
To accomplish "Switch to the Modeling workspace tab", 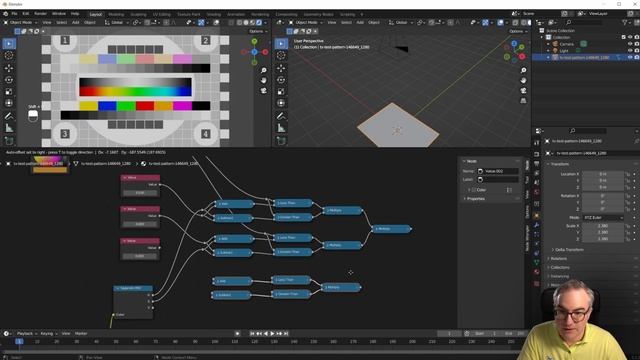I will coord(116,14).
